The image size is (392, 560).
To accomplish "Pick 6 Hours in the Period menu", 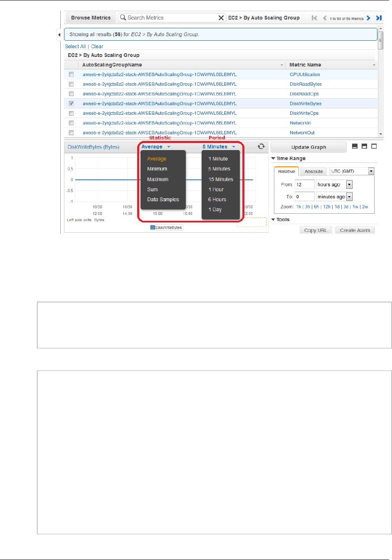I will (217, 200).
